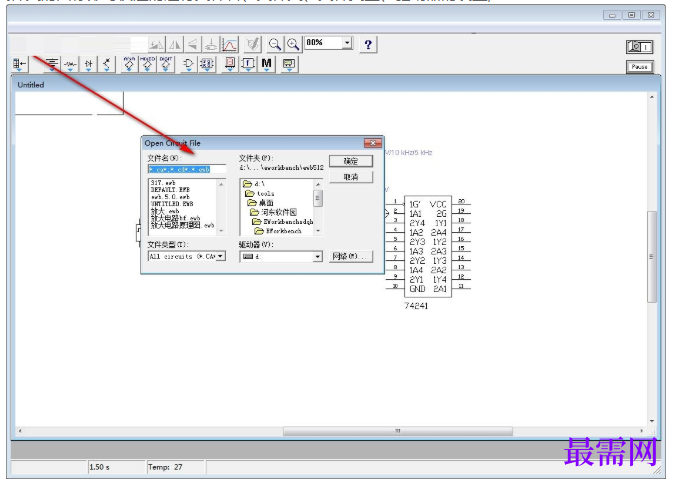This screenshot has width=676, height=483.
Task: Click the zoom out magnifier icon
Action: (274, 44)
